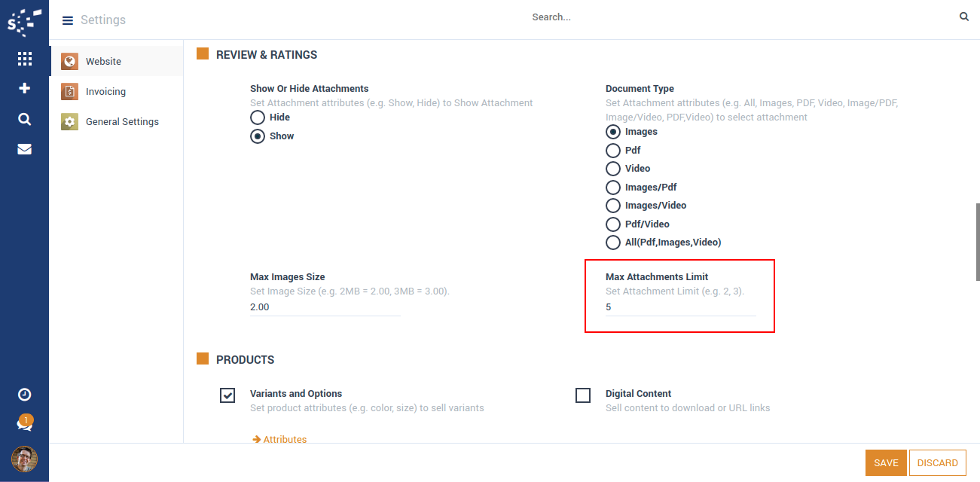Open chat conversations icon with badge
Screen dimensions: 980x482
point(24,425)
